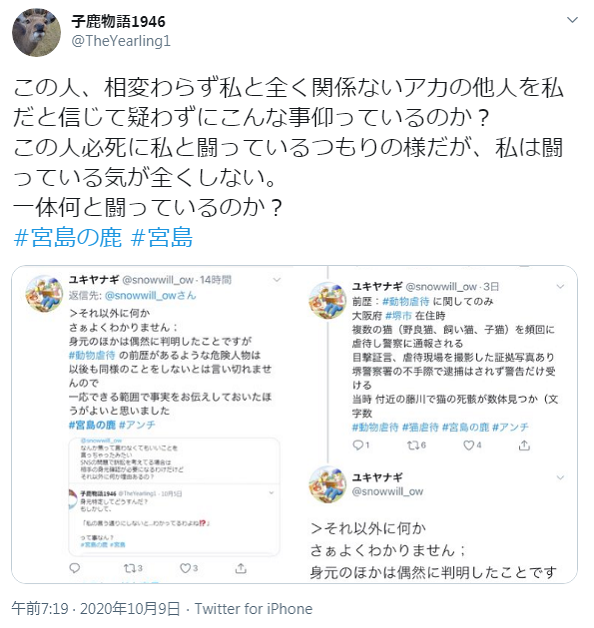Image resolution: width=594 pixels, height=628 pixels.
Task: Open the Twitter for iPhone source link
Action: click(254, 609)
